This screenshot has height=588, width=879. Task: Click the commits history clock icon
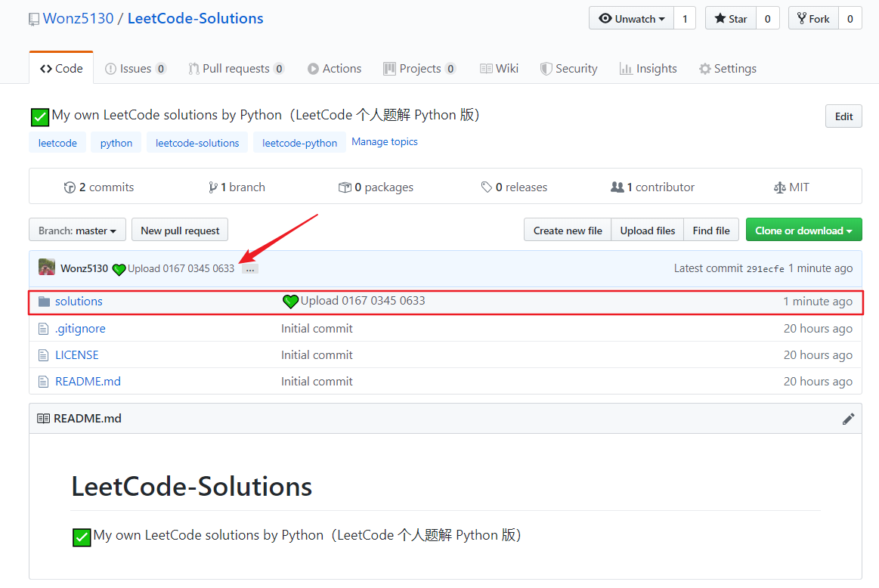70,187
